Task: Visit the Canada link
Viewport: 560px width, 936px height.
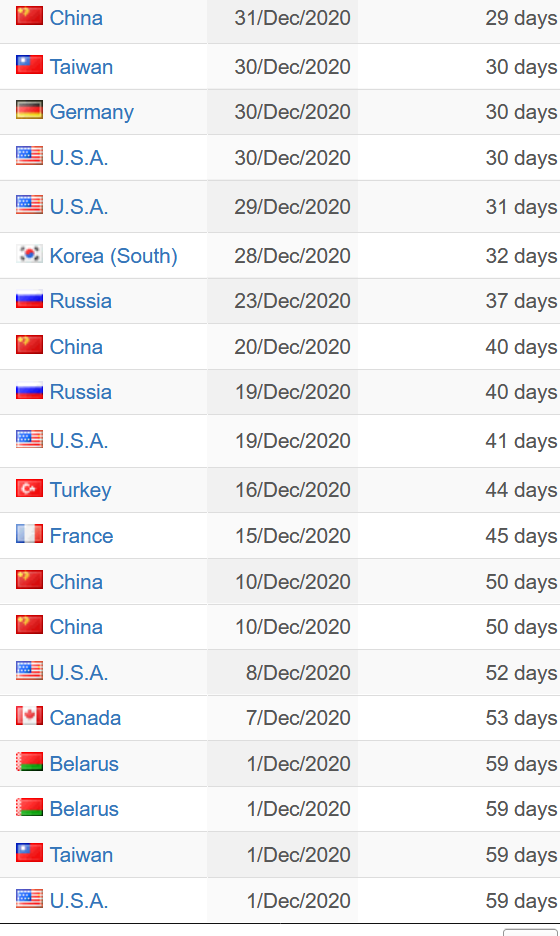Action: tap(85, 718)
